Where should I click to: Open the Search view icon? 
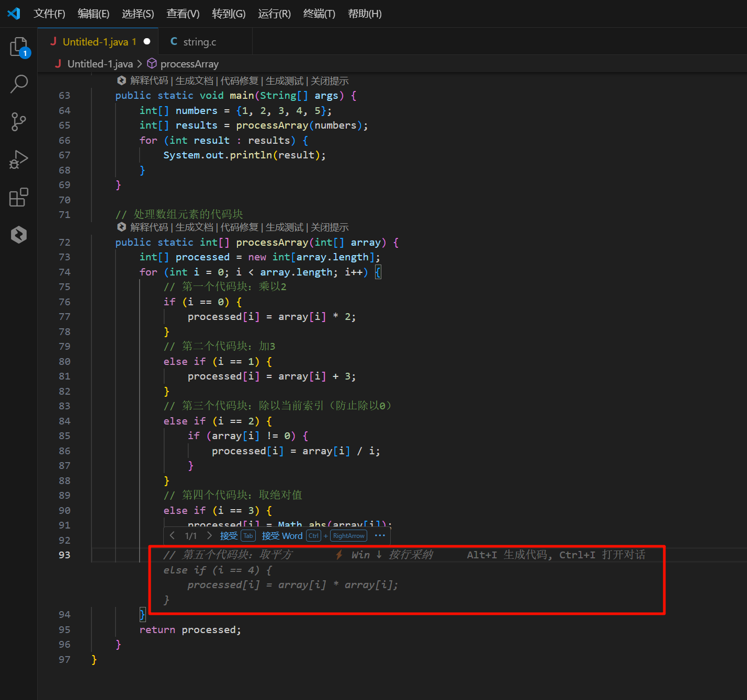click(x=19, y=84)
